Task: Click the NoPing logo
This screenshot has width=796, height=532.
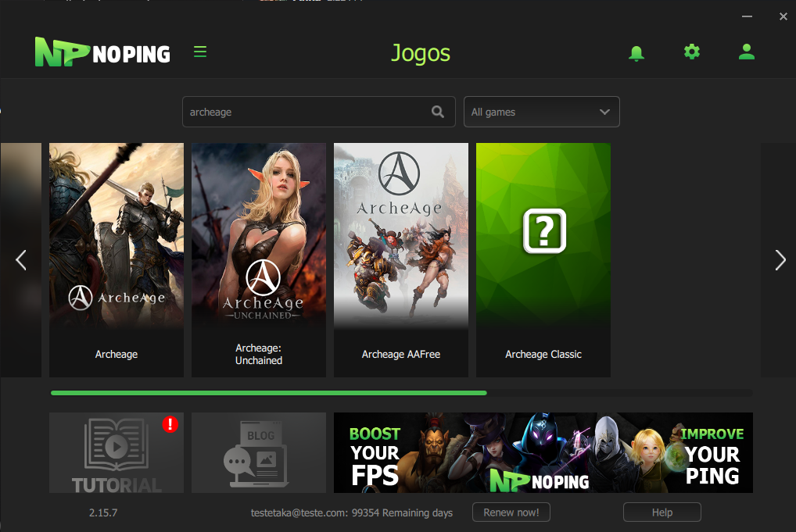Action: point(102,52)
